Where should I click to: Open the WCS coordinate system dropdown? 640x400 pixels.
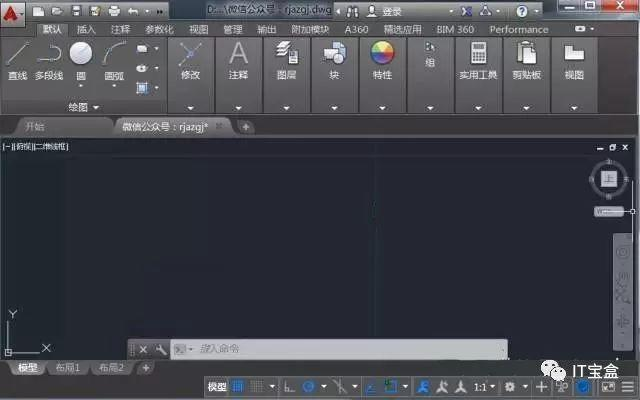[608, 211]
